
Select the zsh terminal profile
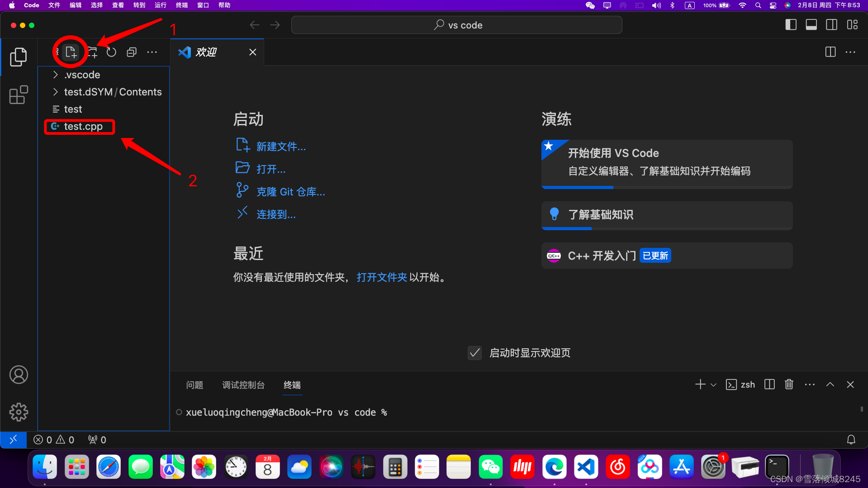(740, 384)
